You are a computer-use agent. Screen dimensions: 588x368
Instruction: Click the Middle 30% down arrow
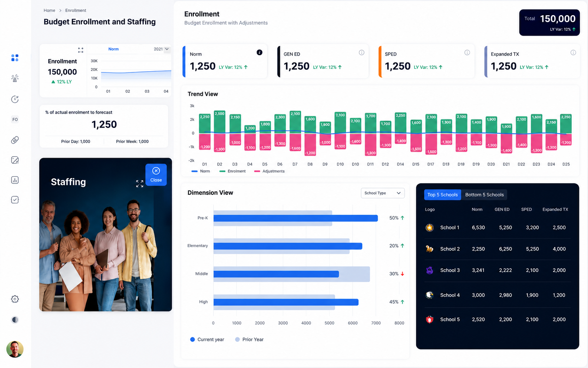point(402,274)
